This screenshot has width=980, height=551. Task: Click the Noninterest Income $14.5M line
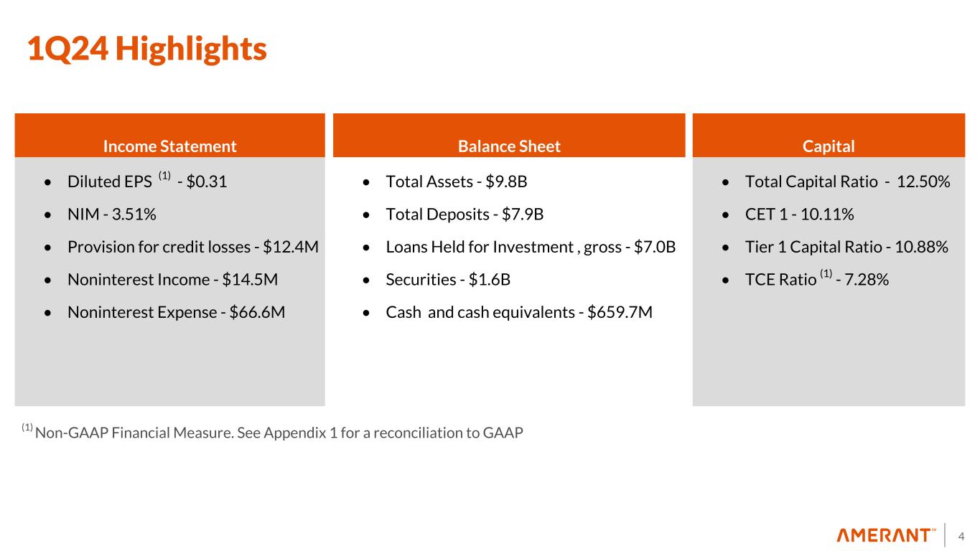(172, 279)
